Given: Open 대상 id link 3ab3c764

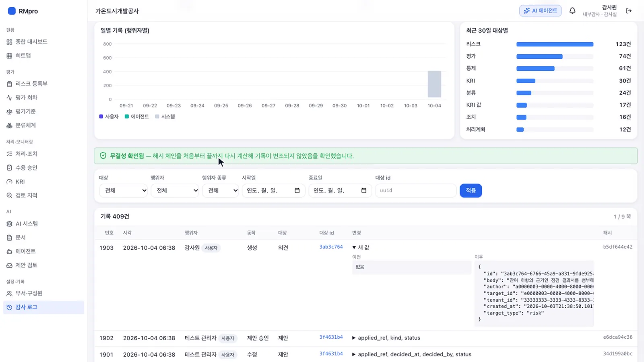Looking at the screenshot, I should coord(331,247).
